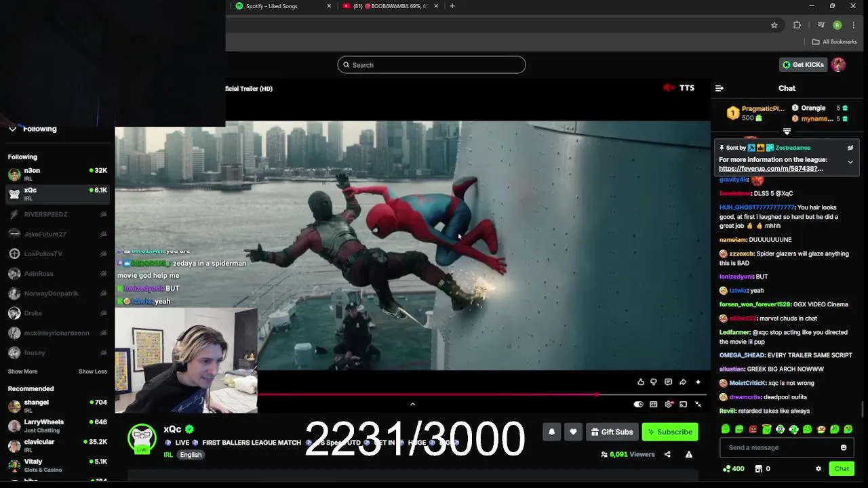Click the Show Less link
This screenshot has height=488, width=868.
[93, 371]
